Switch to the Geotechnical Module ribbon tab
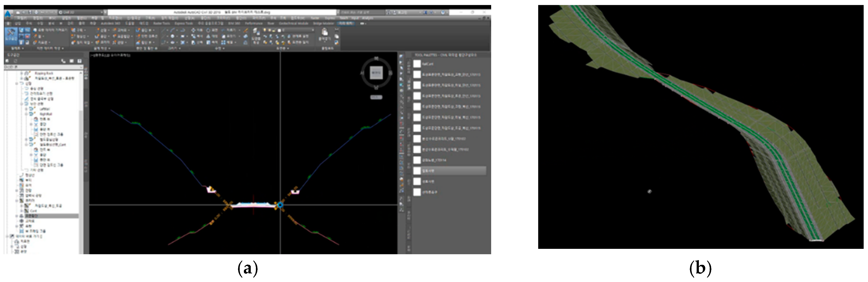 294,24
